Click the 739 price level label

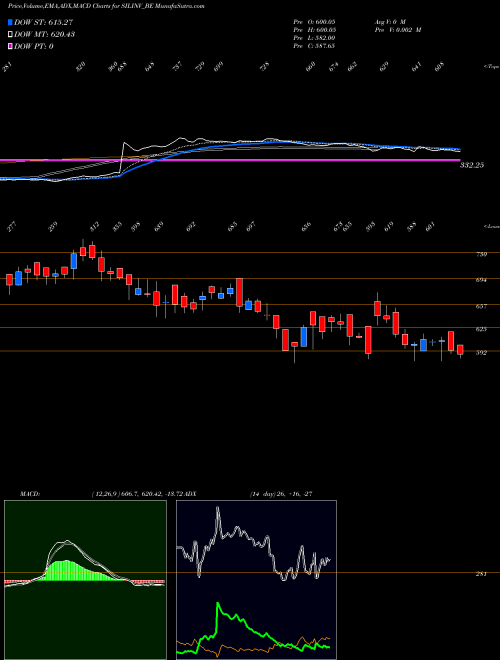(481, 254)
